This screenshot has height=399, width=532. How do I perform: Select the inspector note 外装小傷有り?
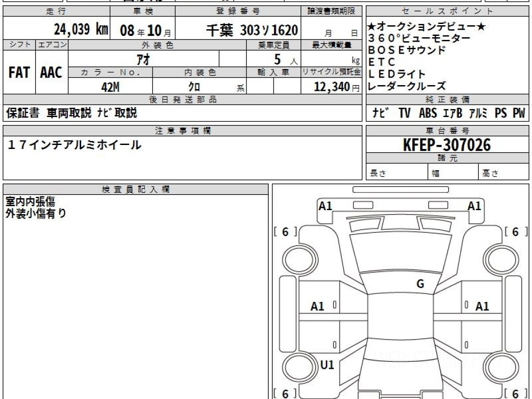click(x=36, y=213)
